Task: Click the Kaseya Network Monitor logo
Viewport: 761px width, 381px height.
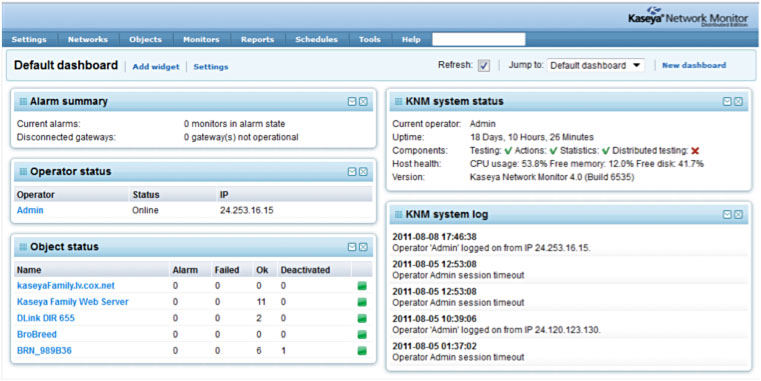Action: pos(688,17)
